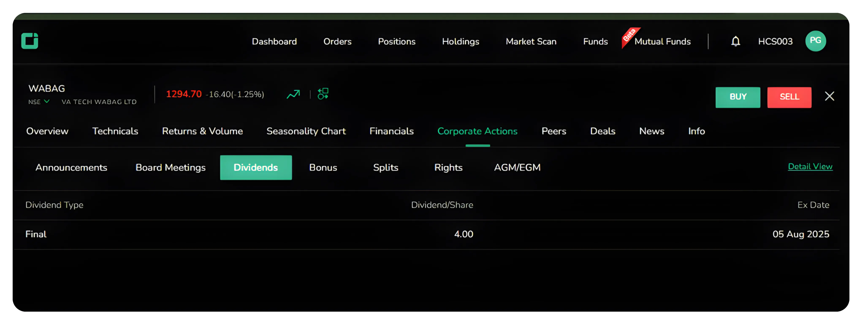Open the price chart trend icon

293,94
